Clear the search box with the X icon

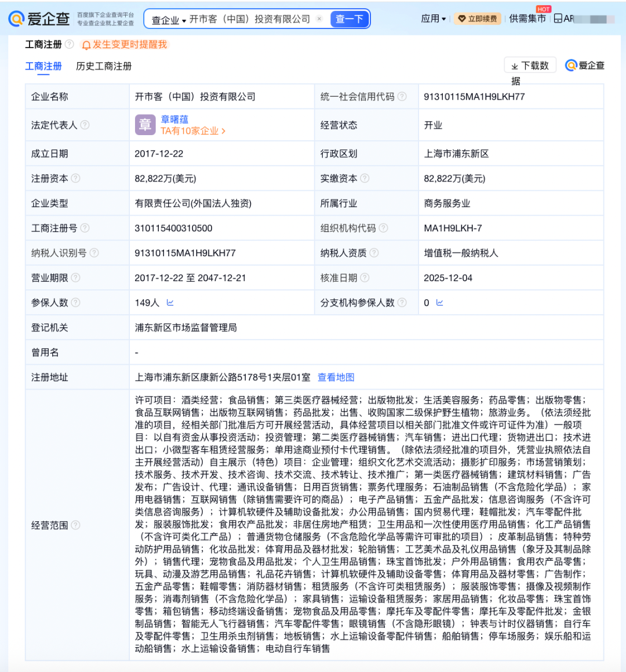pyautogui.click(x=319, y=19)
